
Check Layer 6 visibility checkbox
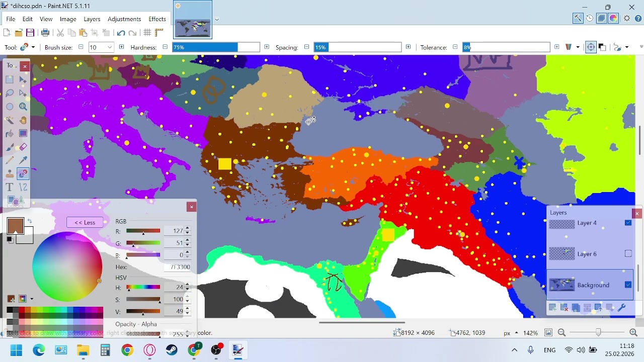628,254
